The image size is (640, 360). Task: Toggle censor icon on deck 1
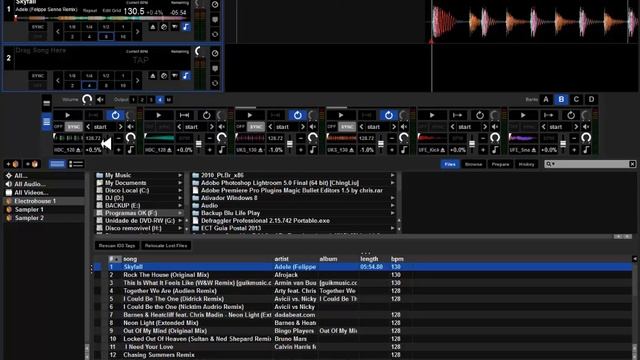pyautogui.click(x=164, y=27)
